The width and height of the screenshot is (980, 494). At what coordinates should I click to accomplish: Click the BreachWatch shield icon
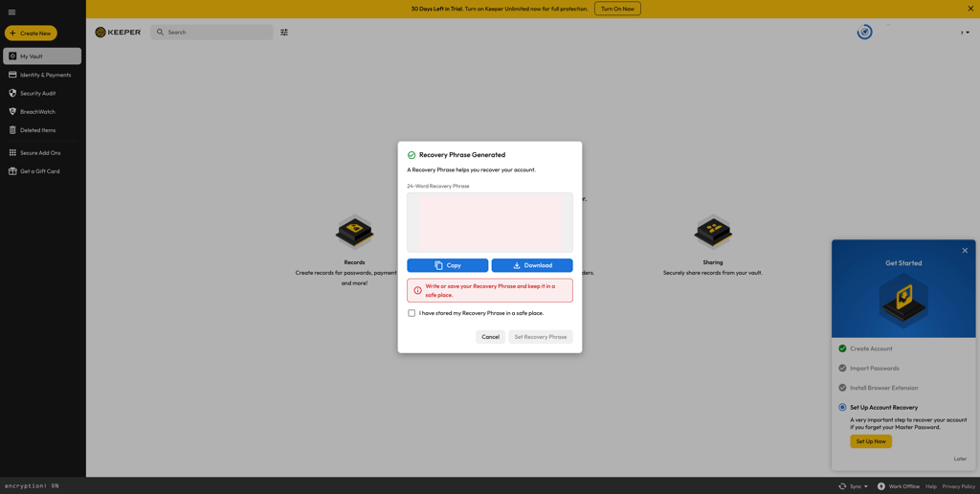pos(12,112)
